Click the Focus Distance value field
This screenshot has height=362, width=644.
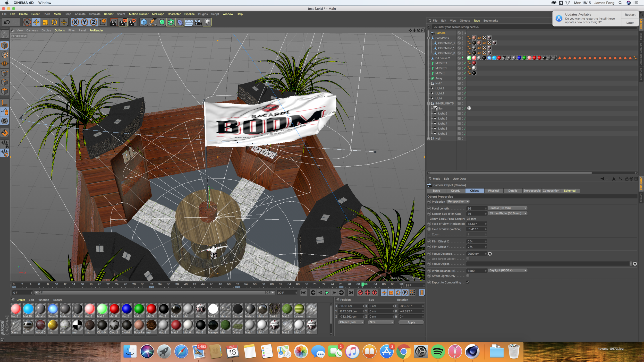pos(477,254)
